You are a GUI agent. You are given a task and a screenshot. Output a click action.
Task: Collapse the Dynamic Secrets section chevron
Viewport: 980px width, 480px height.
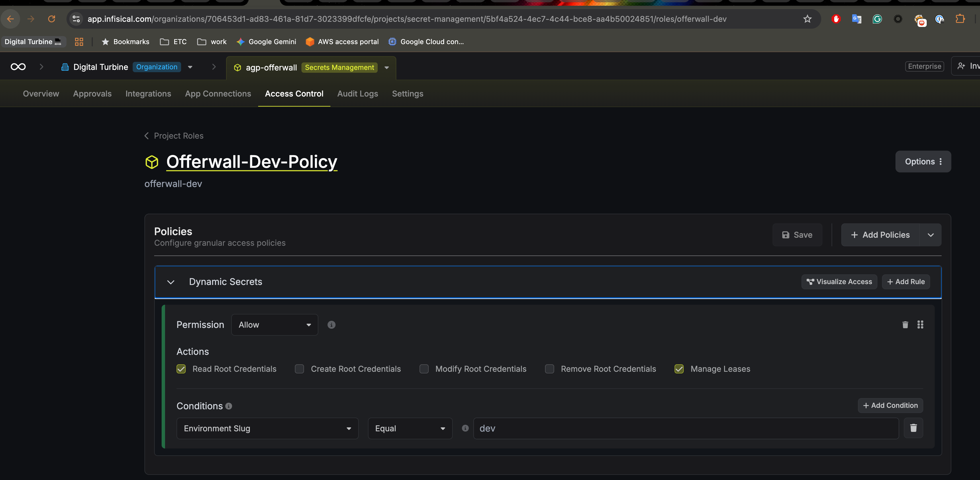click(x=171, y=282)
